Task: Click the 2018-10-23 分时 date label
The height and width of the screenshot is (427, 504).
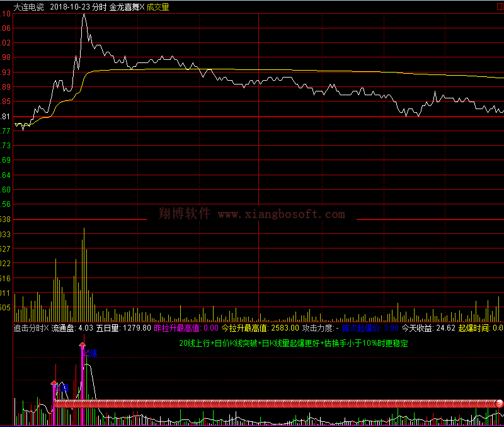Action: coord(77,7)
